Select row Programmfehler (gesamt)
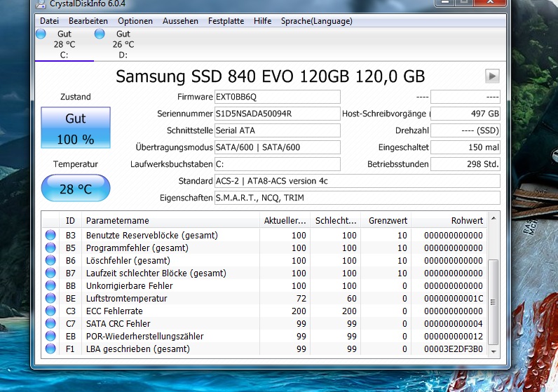This screenshot has width=558, height=392. (x=264, y=248)
